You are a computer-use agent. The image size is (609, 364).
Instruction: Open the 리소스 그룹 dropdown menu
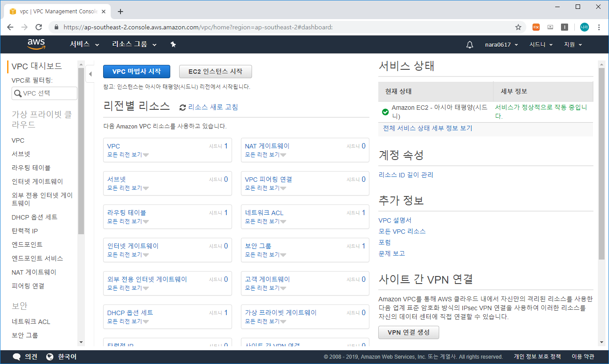pos(135,44)
